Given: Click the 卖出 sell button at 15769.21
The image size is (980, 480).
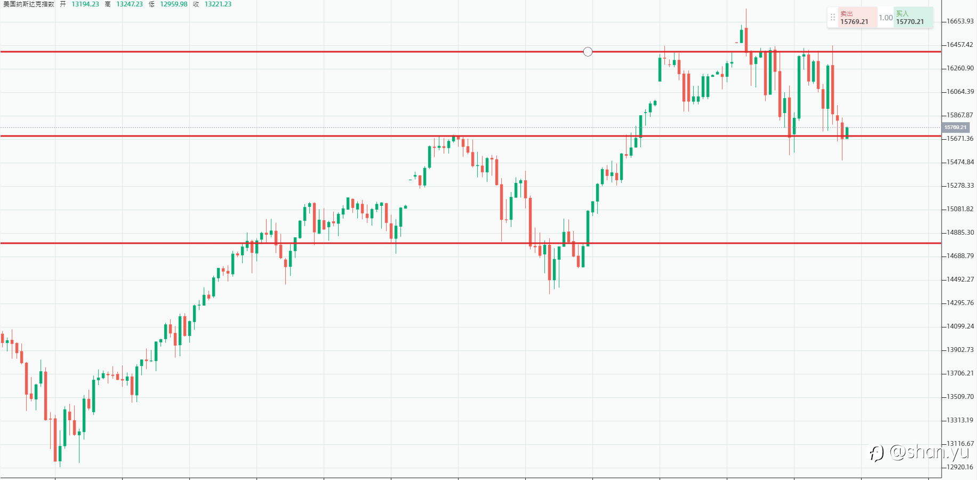Looking at the screenshot, I should [x=856, y=18].
